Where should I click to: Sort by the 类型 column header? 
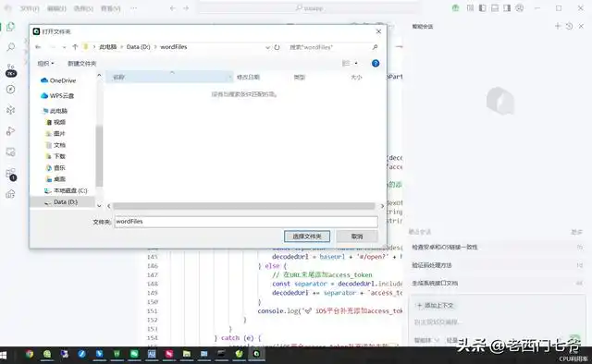pyautogui.click(x=300, y=78)
